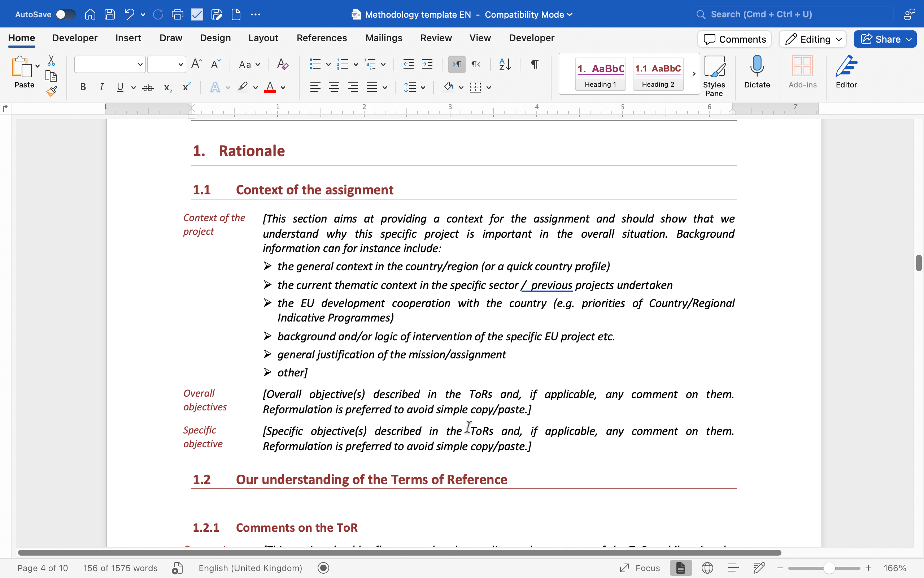Sort text with the A-Z sort icon
This screenshot has width=924, height=578.
pyautogui.click(x=505, y=64)
